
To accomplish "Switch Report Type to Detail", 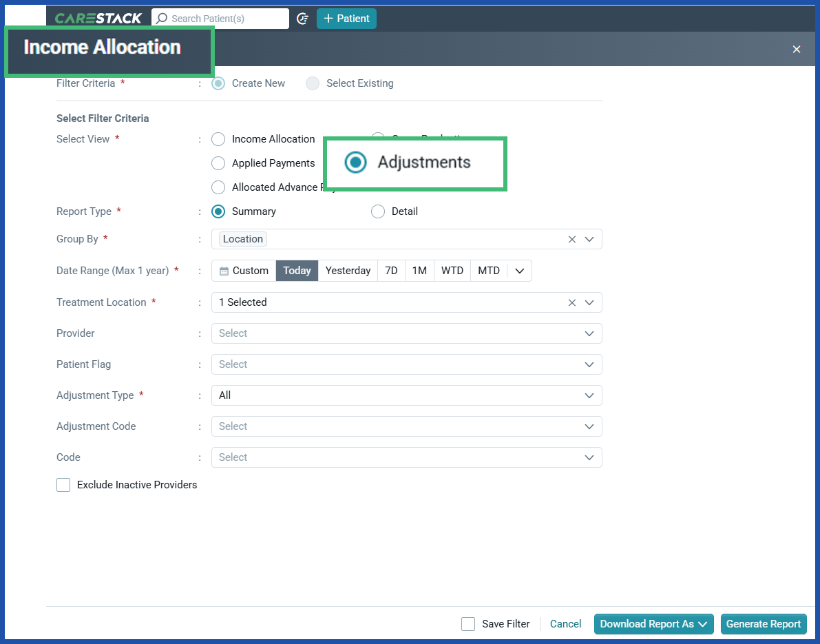I will coord(377,211).
